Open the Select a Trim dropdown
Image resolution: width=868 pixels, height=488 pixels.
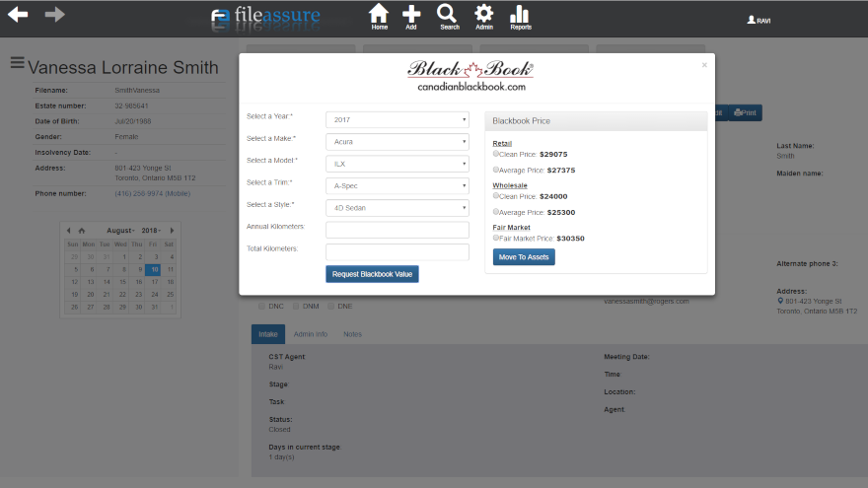pos(397,185)
